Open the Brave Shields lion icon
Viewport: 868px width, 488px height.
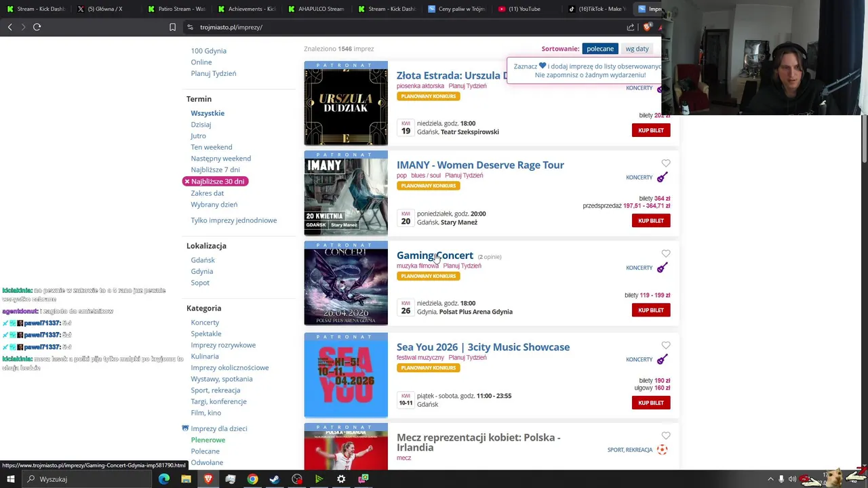647,27
